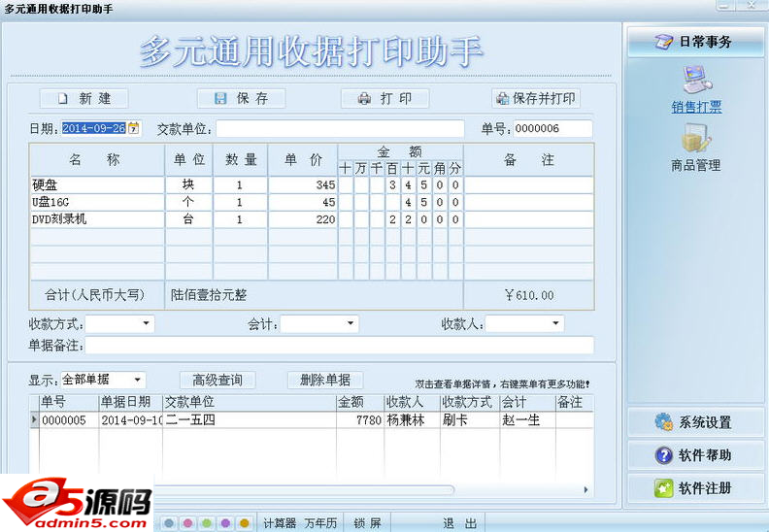This screenshot has height=532, width=769.
Task: Click the 二一五四 payer cell
Action: coord(250,420)
